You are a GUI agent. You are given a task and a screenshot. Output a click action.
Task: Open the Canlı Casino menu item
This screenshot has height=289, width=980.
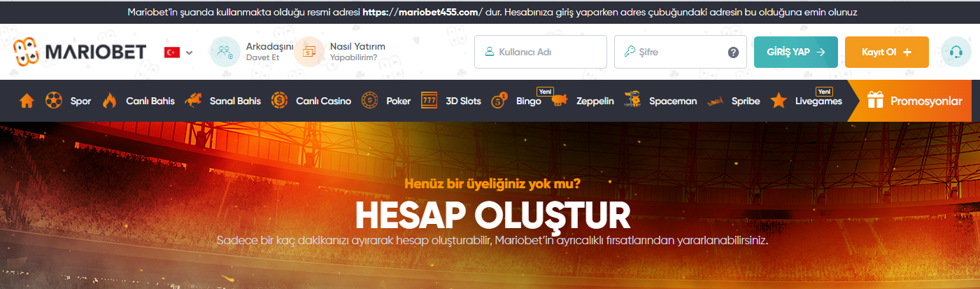click(x=323, y=101)
